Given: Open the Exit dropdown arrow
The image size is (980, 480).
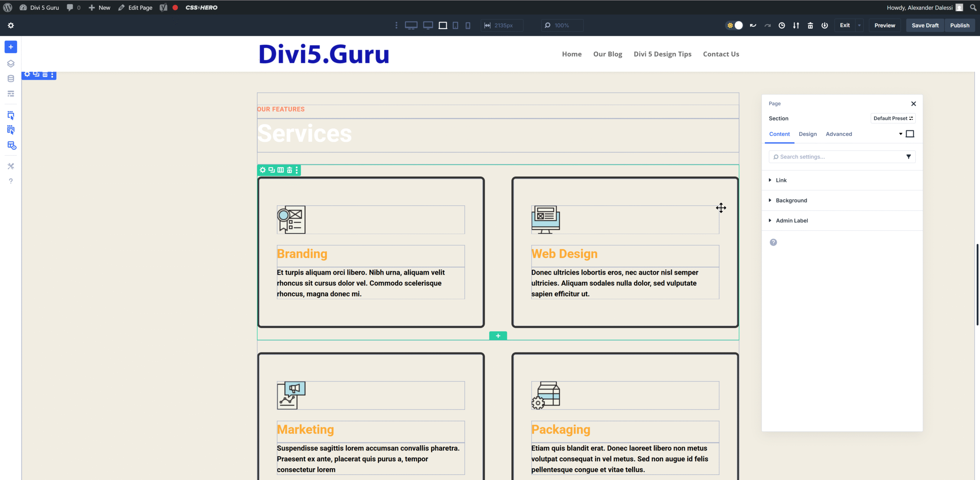Looking at the screenshot, I should (x=859, y=25).
